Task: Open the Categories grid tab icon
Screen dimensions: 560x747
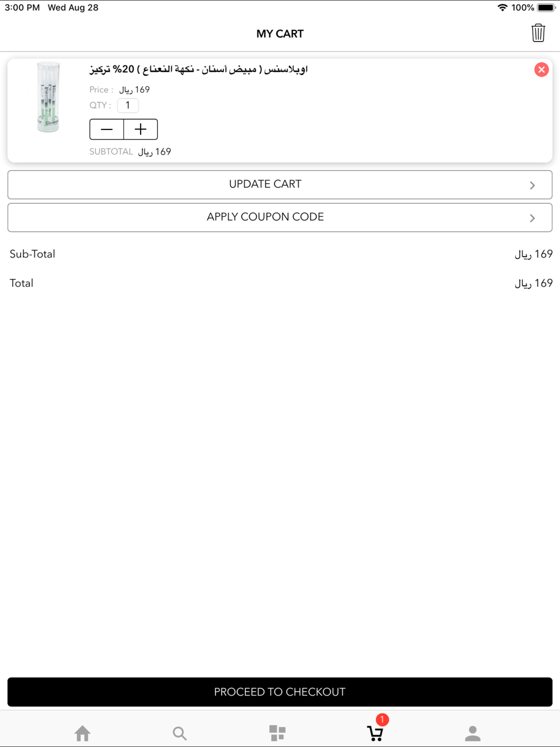Action: (277, 733)
